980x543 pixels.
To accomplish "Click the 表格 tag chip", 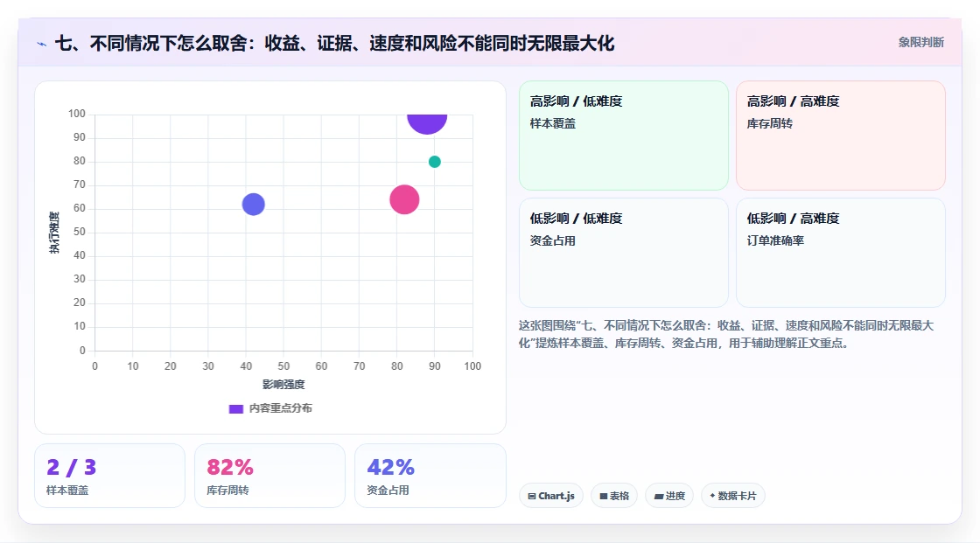I will tap(614, 496).
